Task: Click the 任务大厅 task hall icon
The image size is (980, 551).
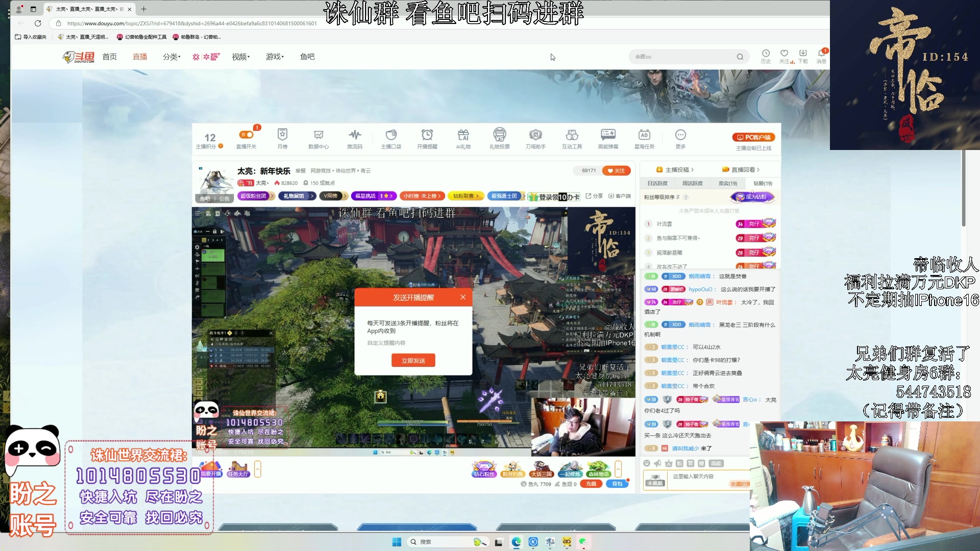Action: pos(238,469)
